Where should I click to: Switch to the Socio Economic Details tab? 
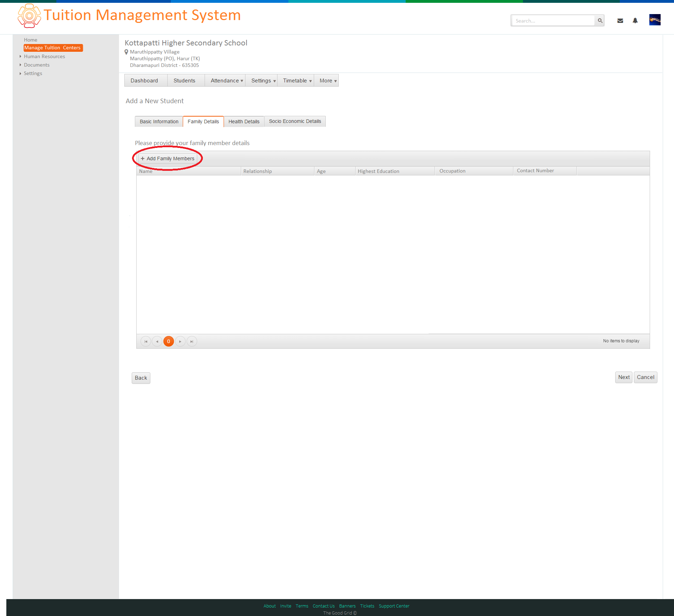[x=295, y=121]
